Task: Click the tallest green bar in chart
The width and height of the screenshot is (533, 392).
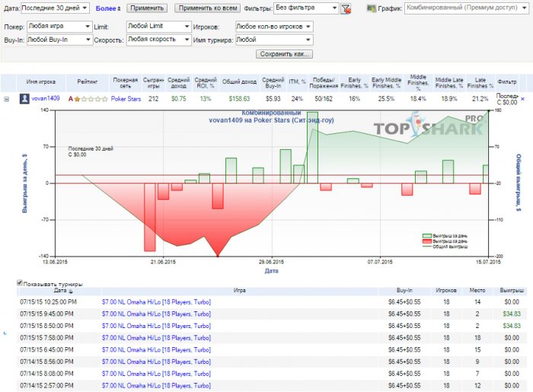Action: pos(312,147)
